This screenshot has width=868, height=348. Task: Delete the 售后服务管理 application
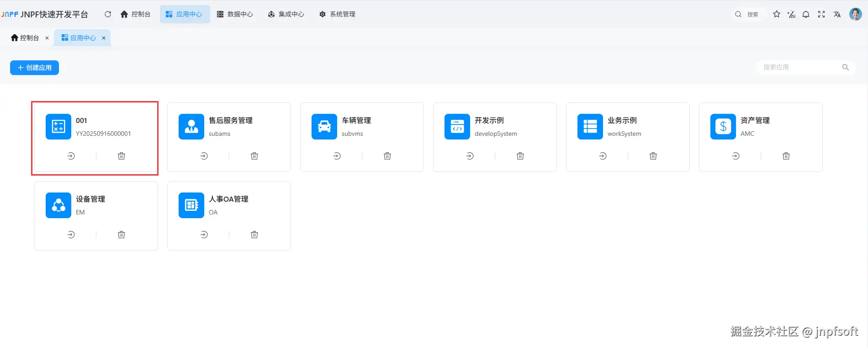coord(254,156)
